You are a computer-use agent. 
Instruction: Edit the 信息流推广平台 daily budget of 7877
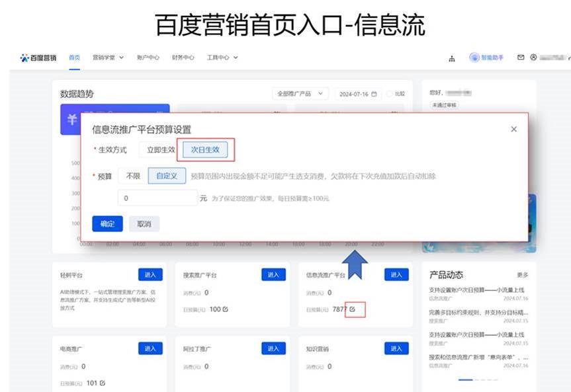pos(352,309)
